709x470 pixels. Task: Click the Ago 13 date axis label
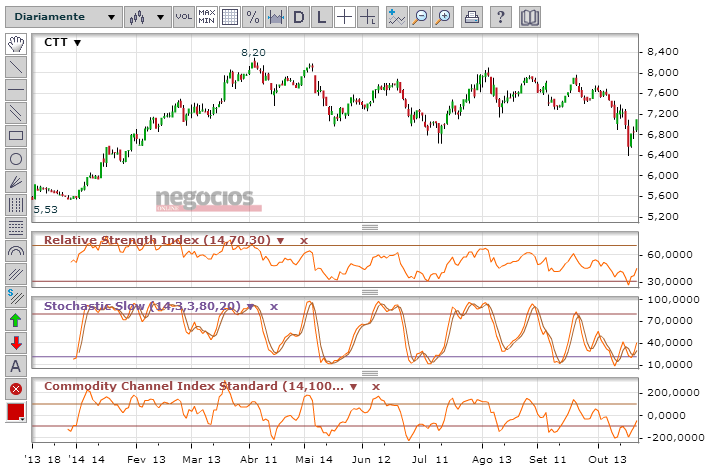coord(492,460)
